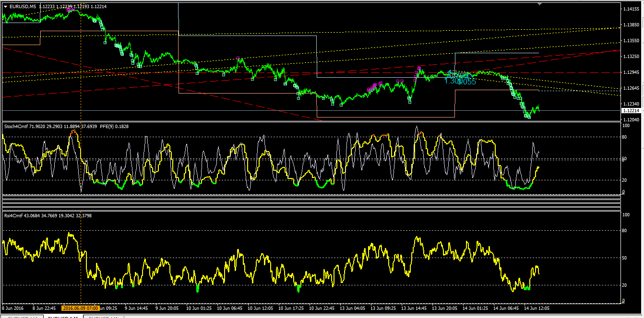This screenshot has width=644, height=318.
Task: Click the current price label 1.12214 on axis
Action: (x=632, y=110)
